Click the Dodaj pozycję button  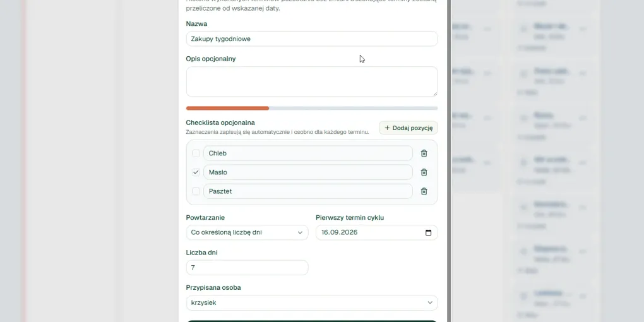point(408,128)
